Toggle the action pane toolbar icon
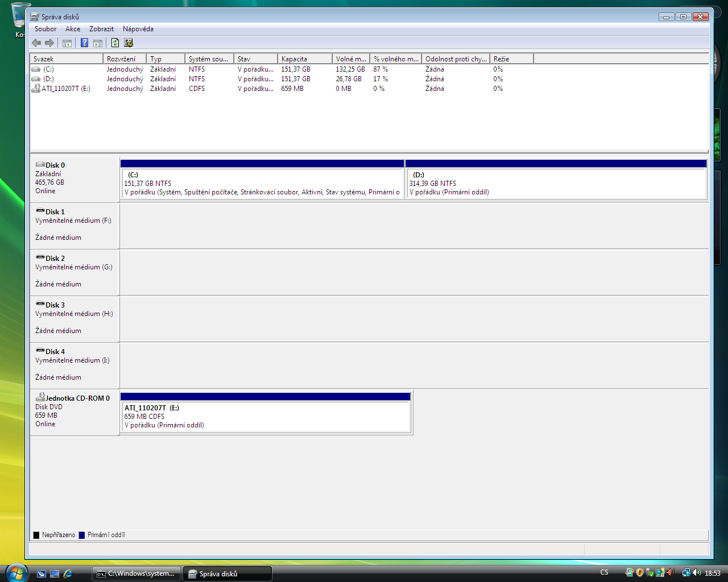Image resolution: width=728 pixels, height=582 pixels. tap(98, 43)
